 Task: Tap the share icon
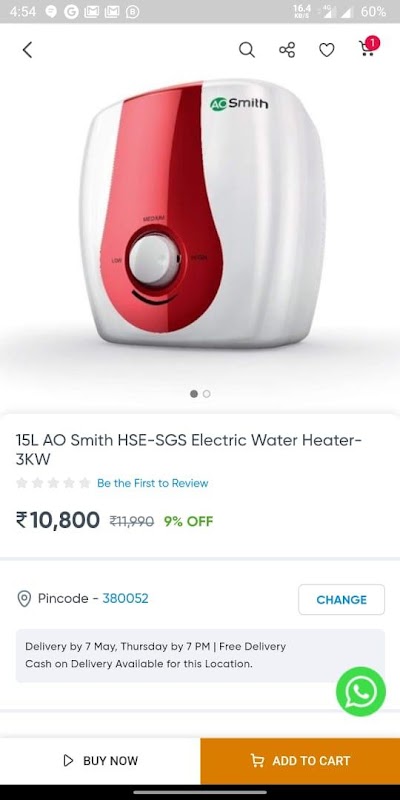point(287,49)
